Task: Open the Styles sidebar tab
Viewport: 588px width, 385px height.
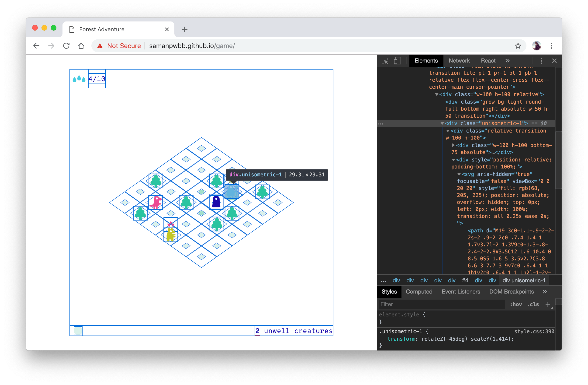Action: point(389,291)
